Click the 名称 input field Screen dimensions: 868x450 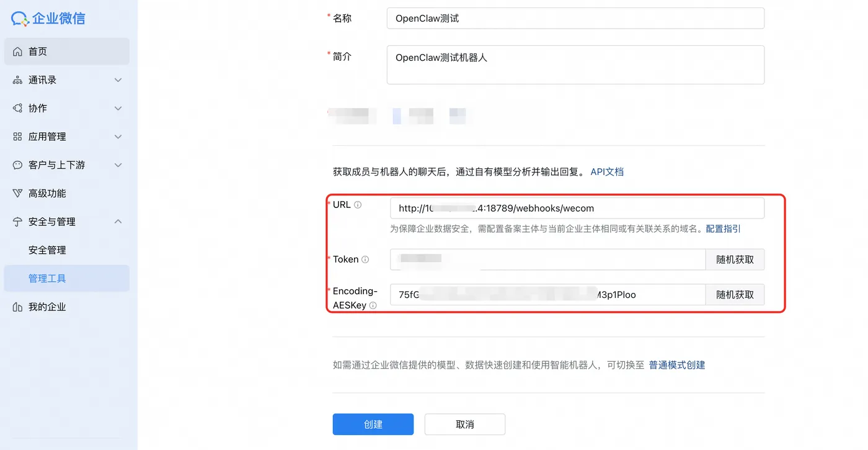coord(575,18)
